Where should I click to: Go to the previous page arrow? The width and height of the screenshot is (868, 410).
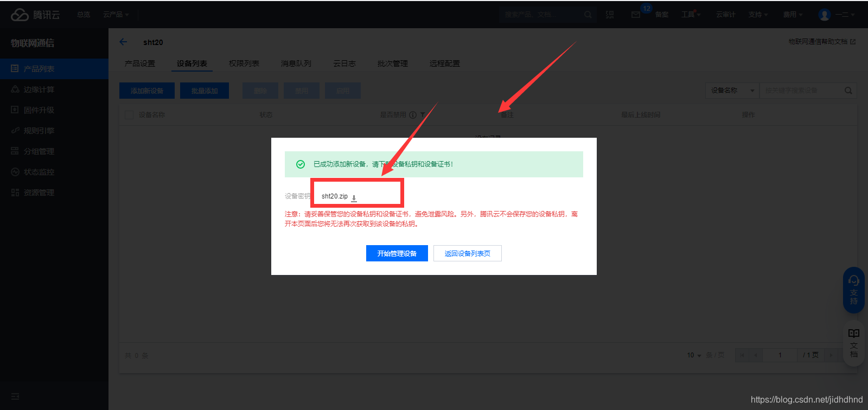[756, 355]
